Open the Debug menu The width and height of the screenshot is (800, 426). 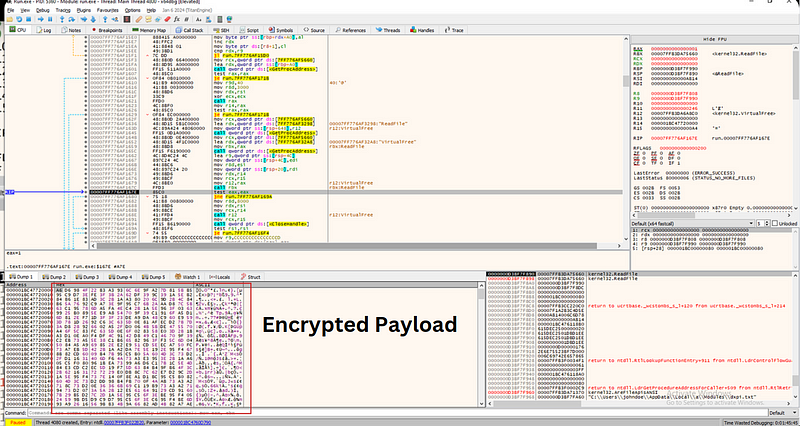(43, 10)
